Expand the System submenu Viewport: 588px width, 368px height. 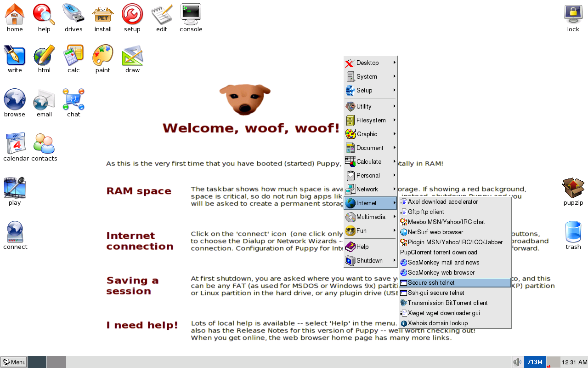coord(370,77)
